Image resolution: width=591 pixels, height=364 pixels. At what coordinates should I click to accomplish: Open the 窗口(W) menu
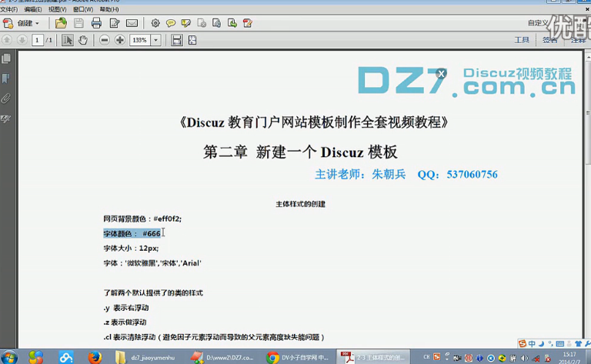(83, 9)
